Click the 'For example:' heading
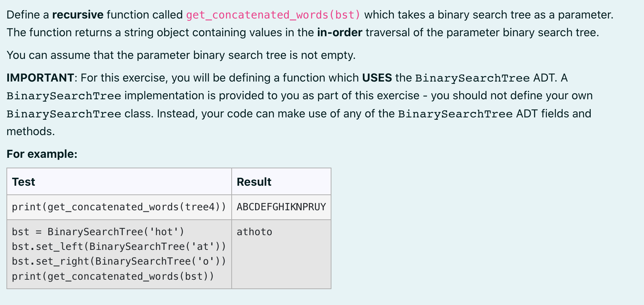The width and height of the screenshot is (644, 305). [42, 154]
